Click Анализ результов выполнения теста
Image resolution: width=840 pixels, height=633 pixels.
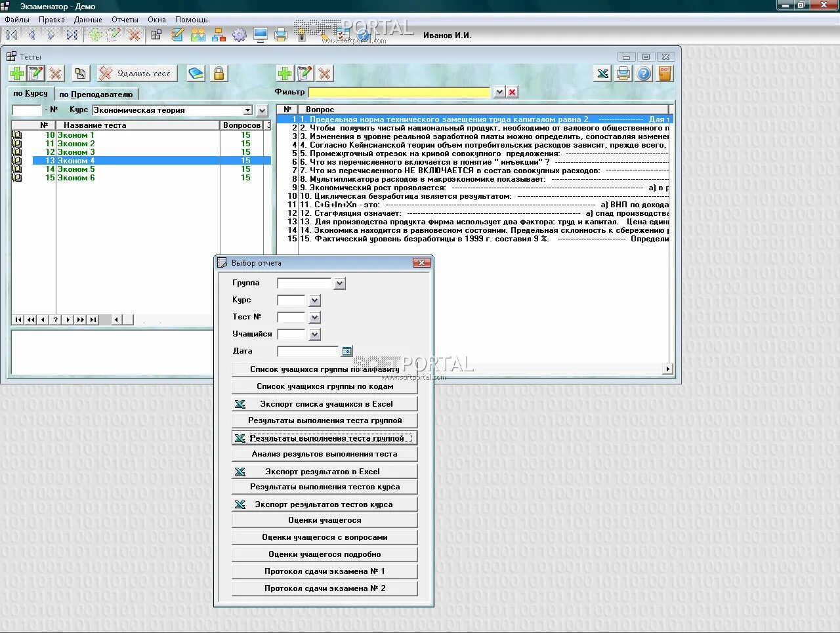(325, 454)
